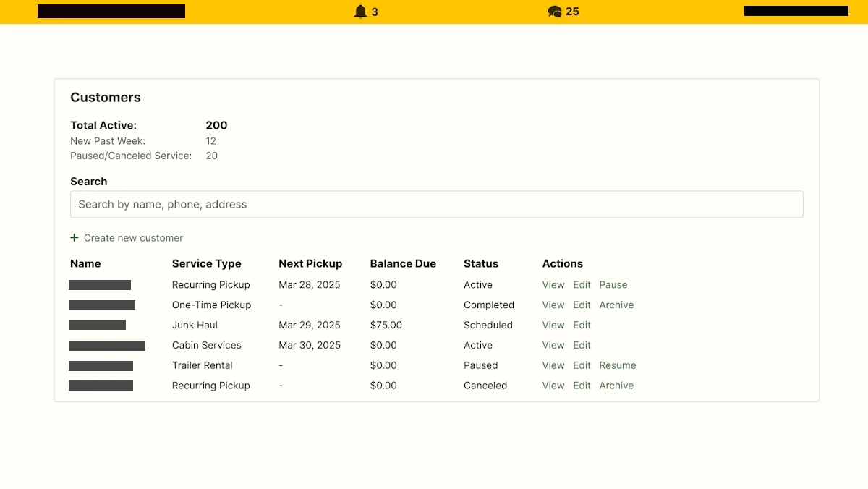Screen dimensions: 868x489
Task: Click the plus icon beside Create new customer
Action: pos(75,238)
